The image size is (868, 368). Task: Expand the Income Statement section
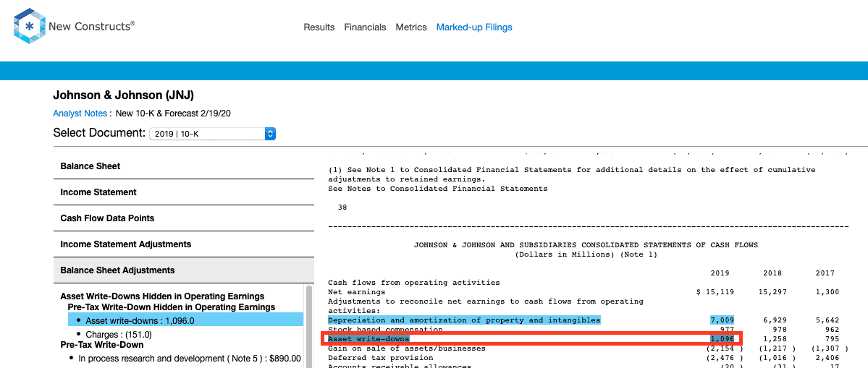(184, 192)
